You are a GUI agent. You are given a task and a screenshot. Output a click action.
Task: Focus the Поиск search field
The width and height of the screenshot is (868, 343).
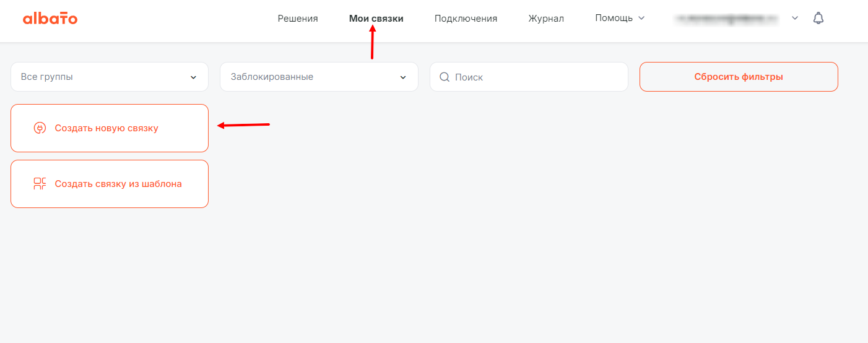[536, 77]
